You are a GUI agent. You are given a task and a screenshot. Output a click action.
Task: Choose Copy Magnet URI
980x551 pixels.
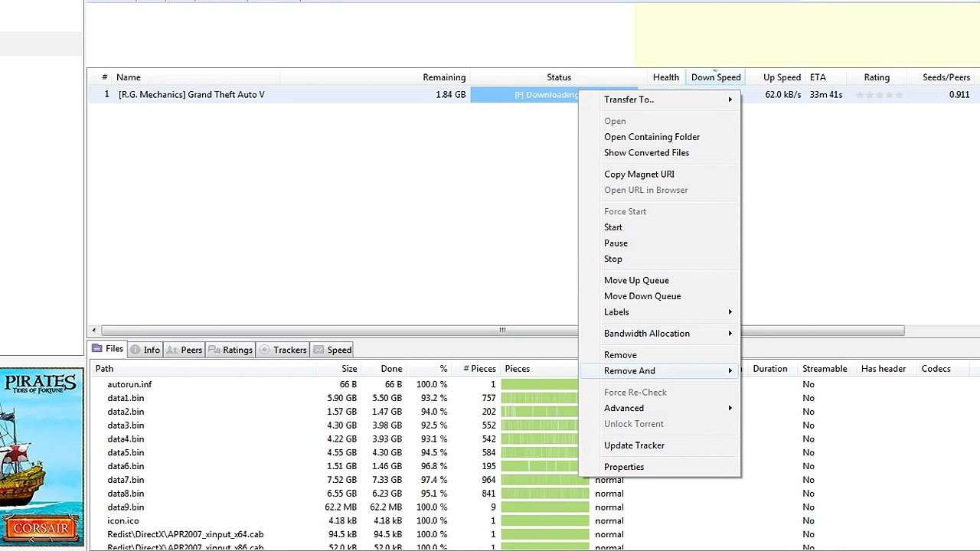coord(639,174)
